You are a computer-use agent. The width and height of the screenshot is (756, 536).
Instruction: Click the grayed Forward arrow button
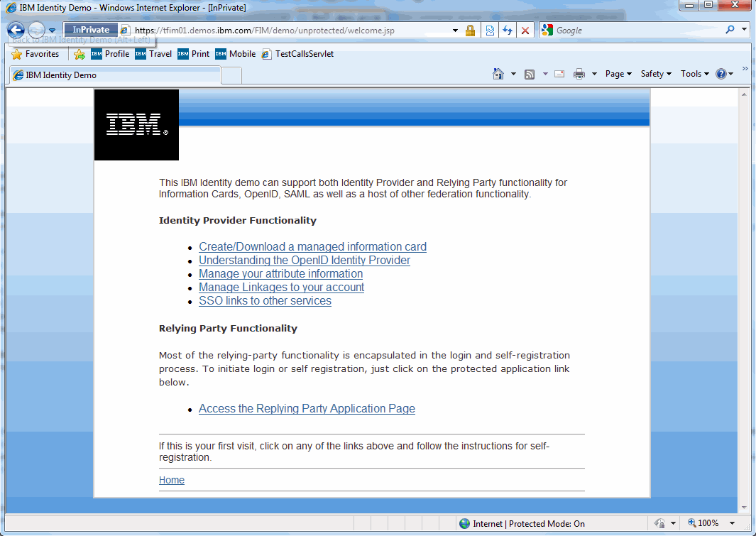click(x=37, y=31)
